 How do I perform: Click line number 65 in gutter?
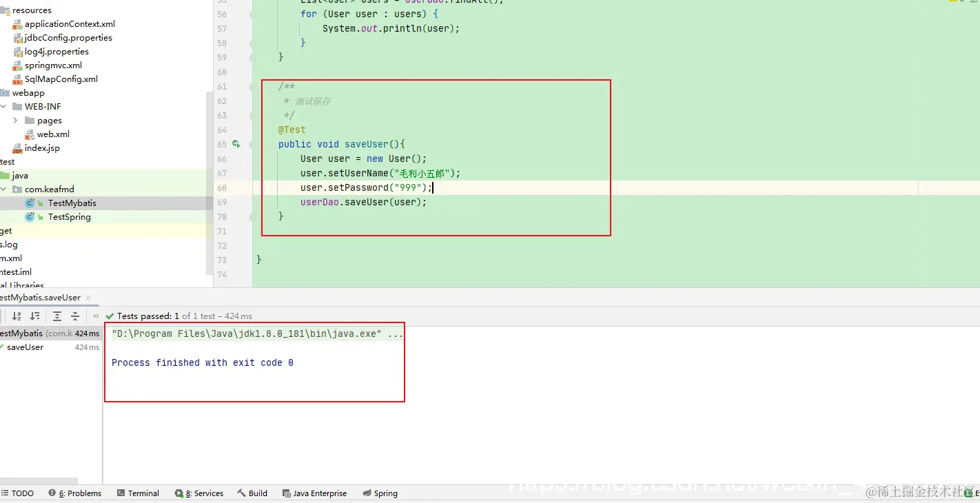[222, 144]
